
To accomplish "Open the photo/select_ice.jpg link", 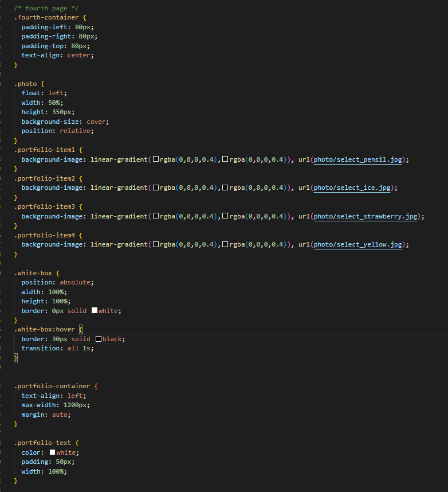I will pyautogui.click(x=352, y=188).
